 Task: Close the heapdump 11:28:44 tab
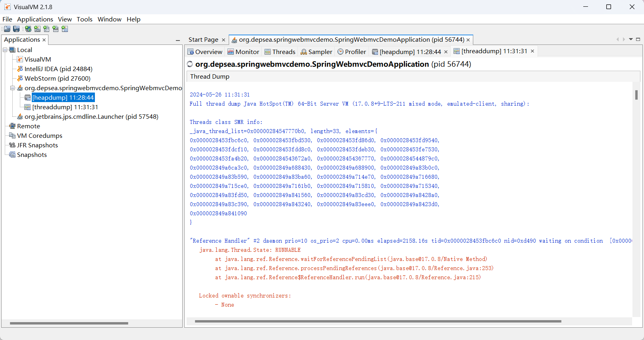[x=446, y=52]
